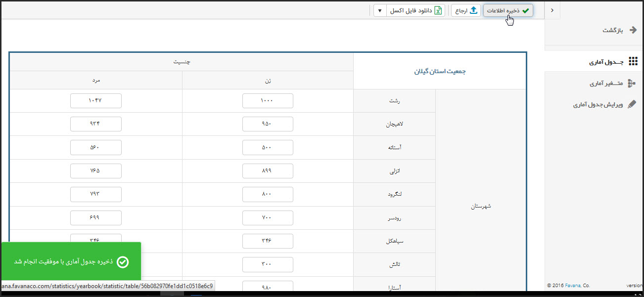Click the Excel file icon
This screenshot has width=644, height=297.
tap(438, 10)
